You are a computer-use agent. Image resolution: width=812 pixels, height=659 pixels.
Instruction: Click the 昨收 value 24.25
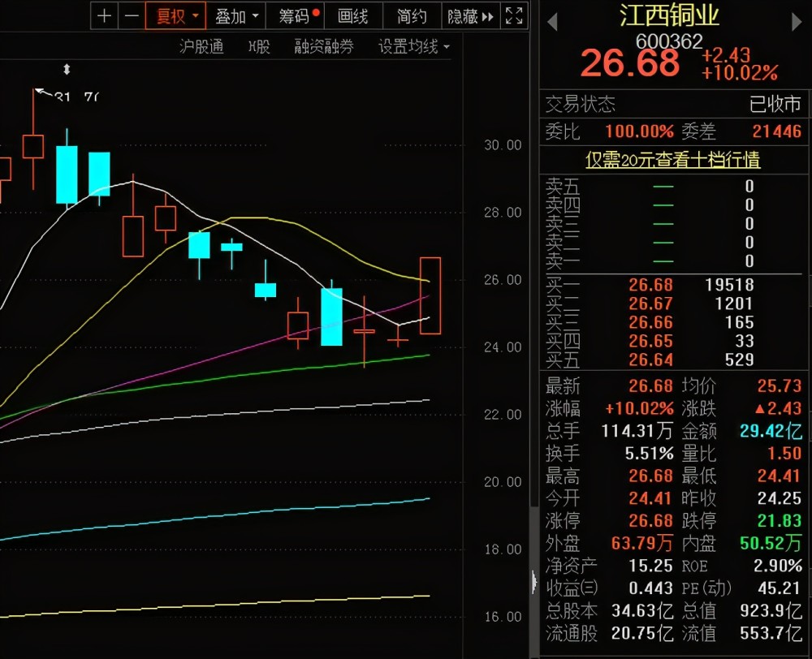point(780,498)
